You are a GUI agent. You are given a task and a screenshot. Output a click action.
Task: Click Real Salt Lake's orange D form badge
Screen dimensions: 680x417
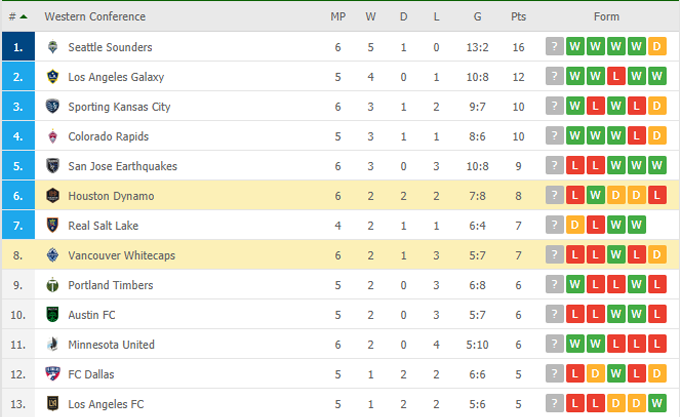coord(575,226)
